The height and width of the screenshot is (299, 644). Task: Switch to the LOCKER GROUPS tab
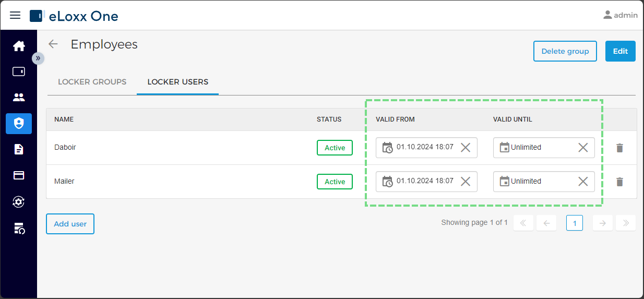coord(92,82)
